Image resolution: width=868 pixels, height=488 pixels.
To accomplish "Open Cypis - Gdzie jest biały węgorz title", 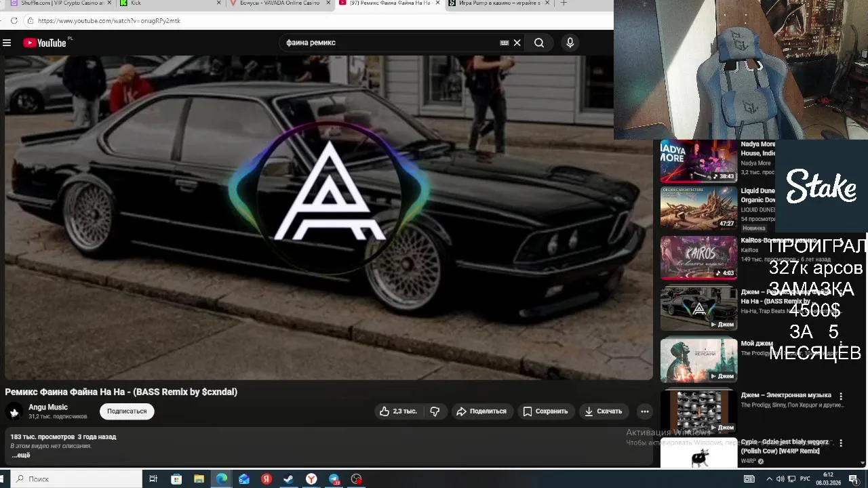I will pos(785,447).
